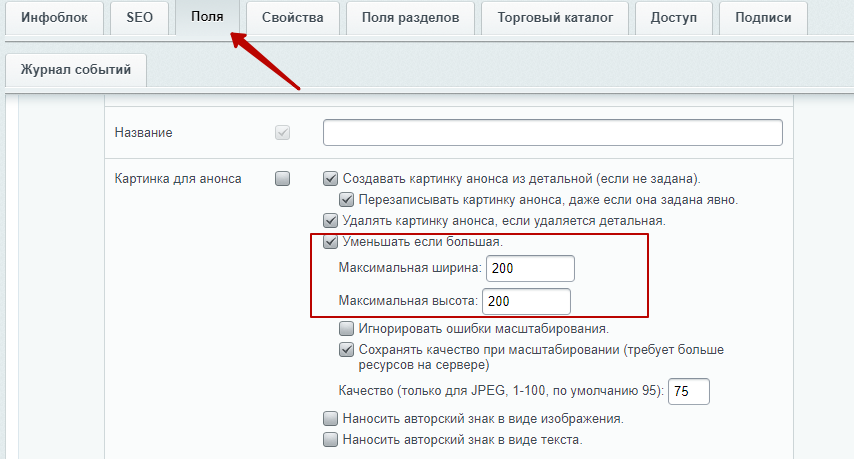
Task: Click the Максимальная высота field
Action: (x=526, y=301)
